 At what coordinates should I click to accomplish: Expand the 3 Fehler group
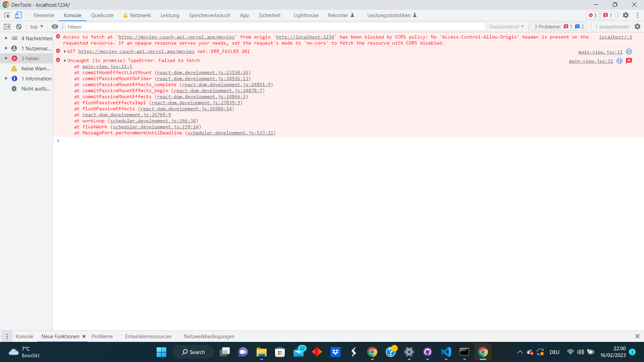[6, 58]
